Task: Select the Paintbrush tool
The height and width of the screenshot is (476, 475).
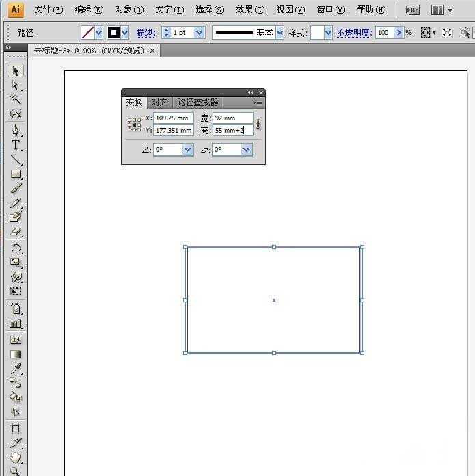Action: pyautogui.click(x=16, y=188)
